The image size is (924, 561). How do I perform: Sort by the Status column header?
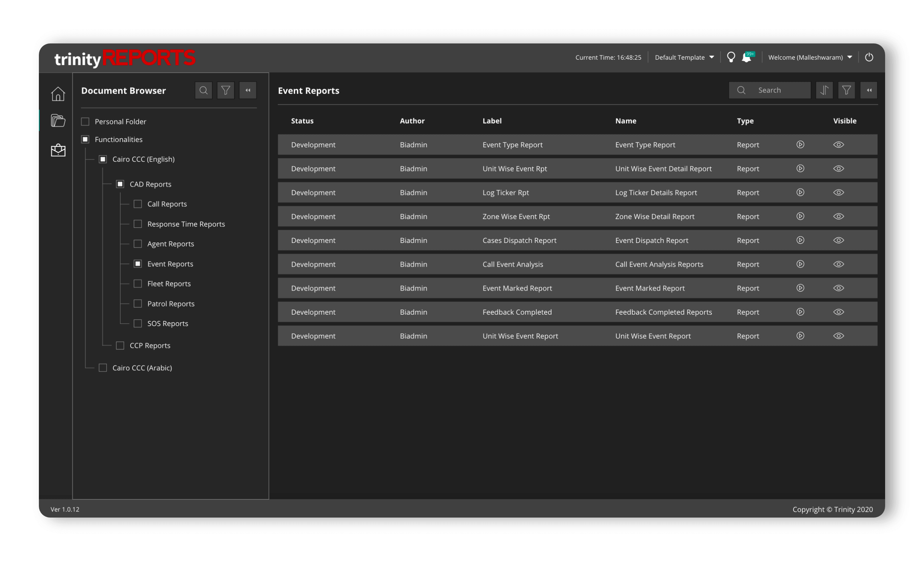coord(302,121)
